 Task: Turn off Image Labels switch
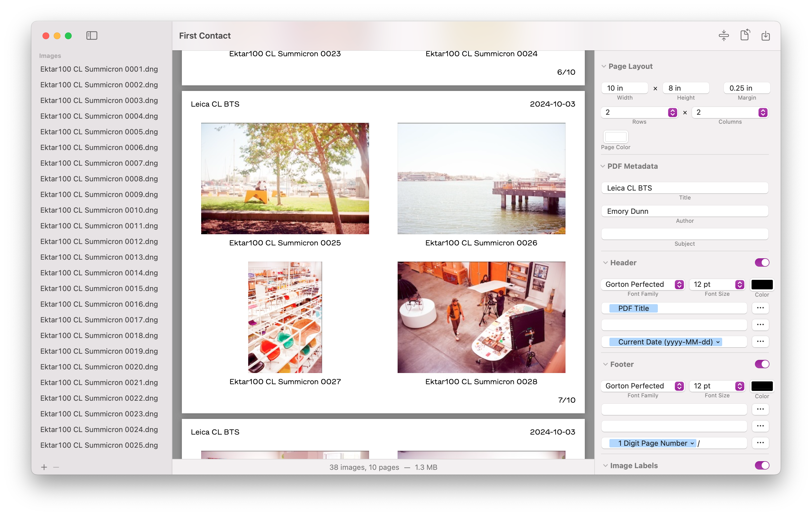762,465
